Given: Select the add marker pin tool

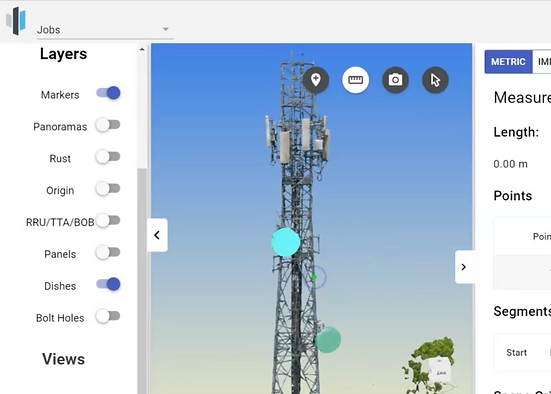Looking at the screenshot, I should [x=316, y=80].
